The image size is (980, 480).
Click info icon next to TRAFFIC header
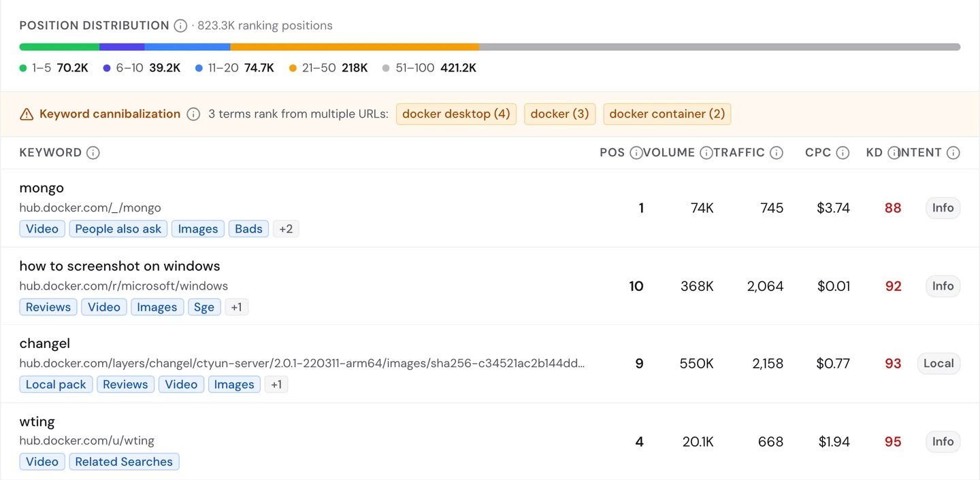pyautogui.click(x=777, y=153)
